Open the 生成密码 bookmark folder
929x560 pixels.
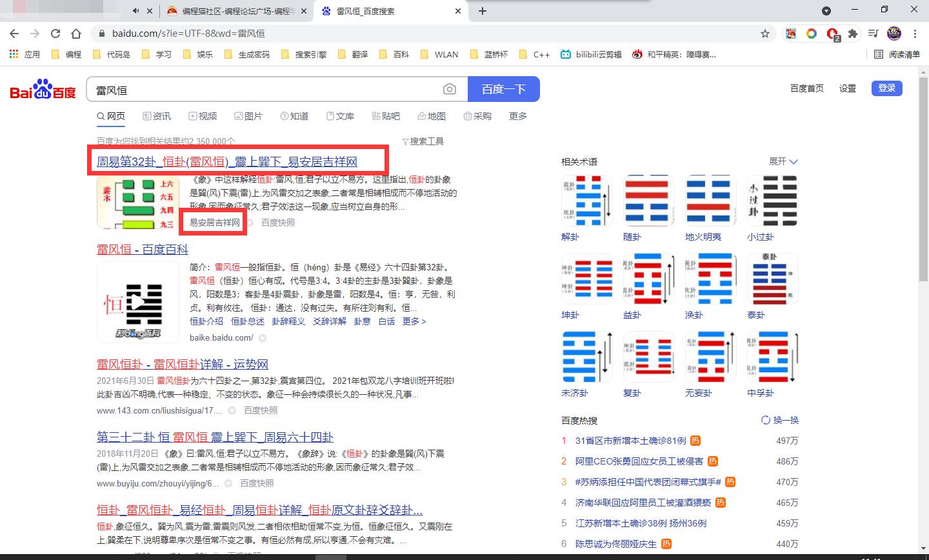[246, 54]
